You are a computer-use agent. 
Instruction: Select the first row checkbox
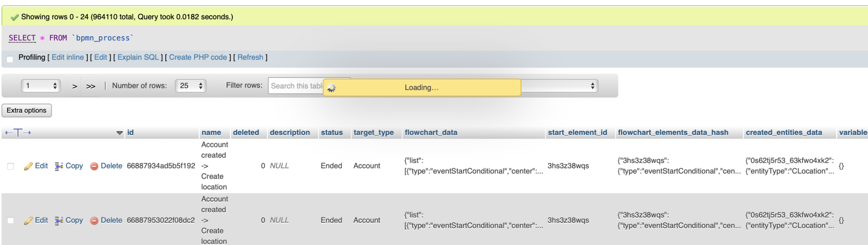[x=11, y=166]
